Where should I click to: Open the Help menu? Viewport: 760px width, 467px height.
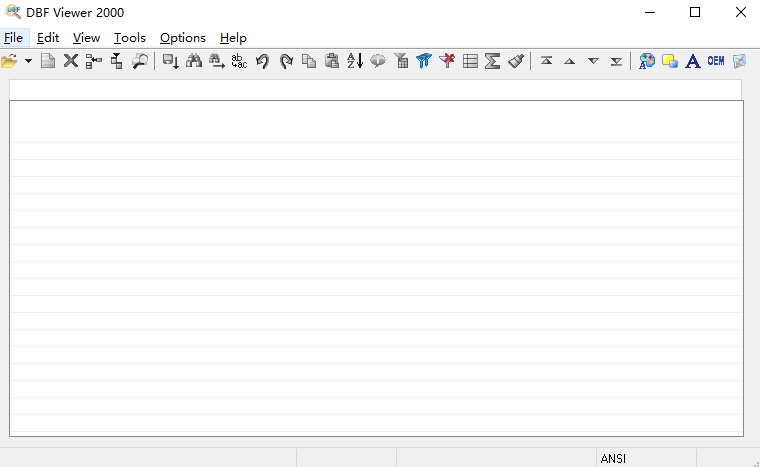(233, 38)
